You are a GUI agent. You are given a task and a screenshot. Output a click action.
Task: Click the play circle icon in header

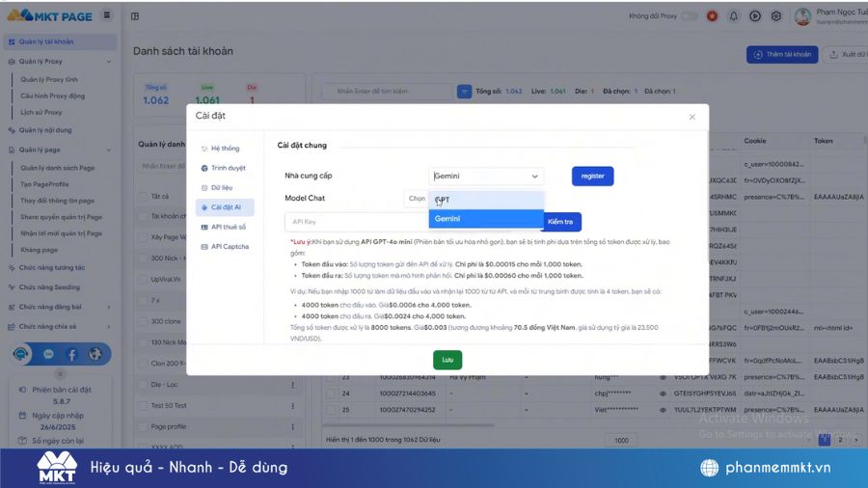tap(754, 16)
